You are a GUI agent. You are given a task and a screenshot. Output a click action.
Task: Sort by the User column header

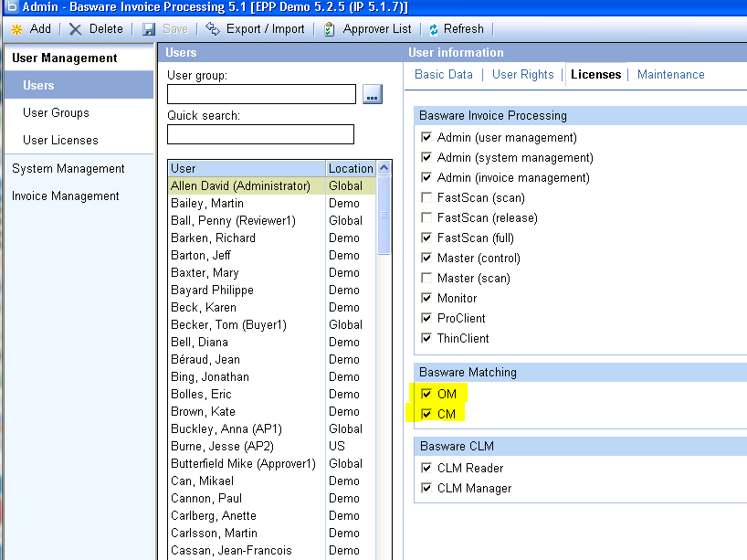[x=247, y=168]
